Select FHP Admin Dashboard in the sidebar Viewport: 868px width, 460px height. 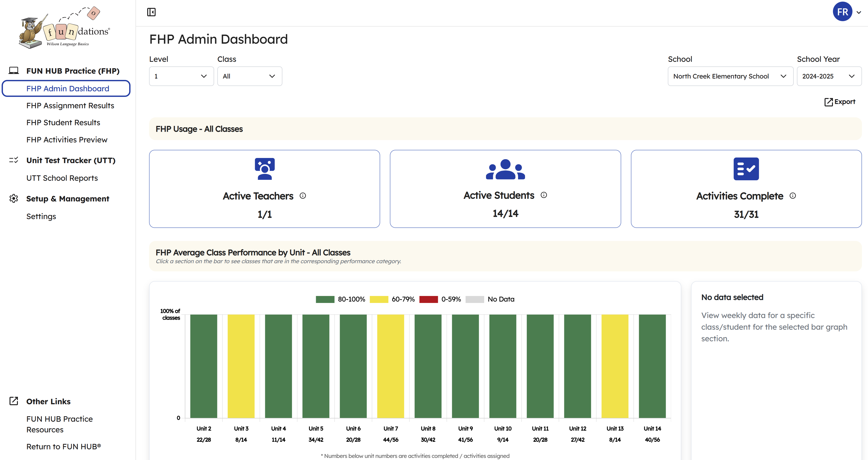tap(66, 88)
